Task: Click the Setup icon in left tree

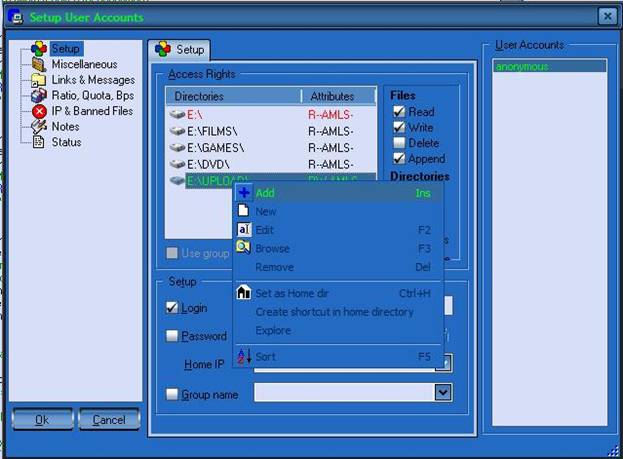Action: [40, 49]
